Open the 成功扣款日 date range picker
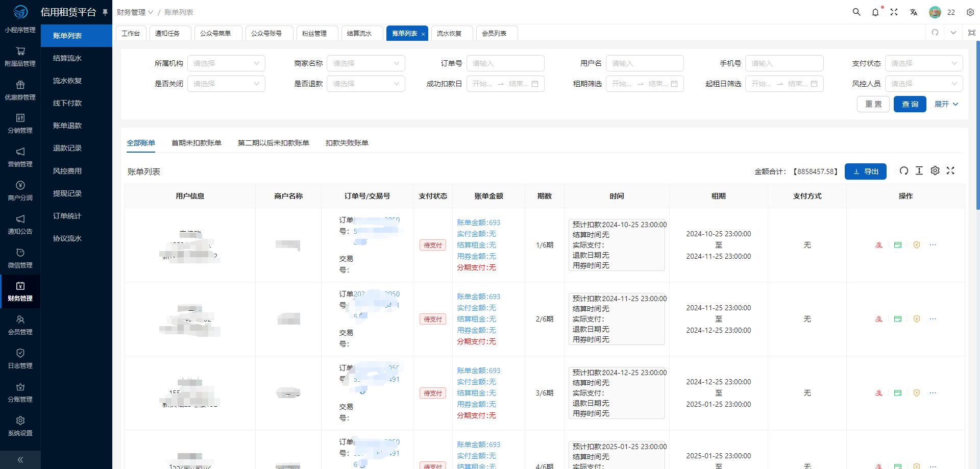980x469 pixels. [505, 84]
